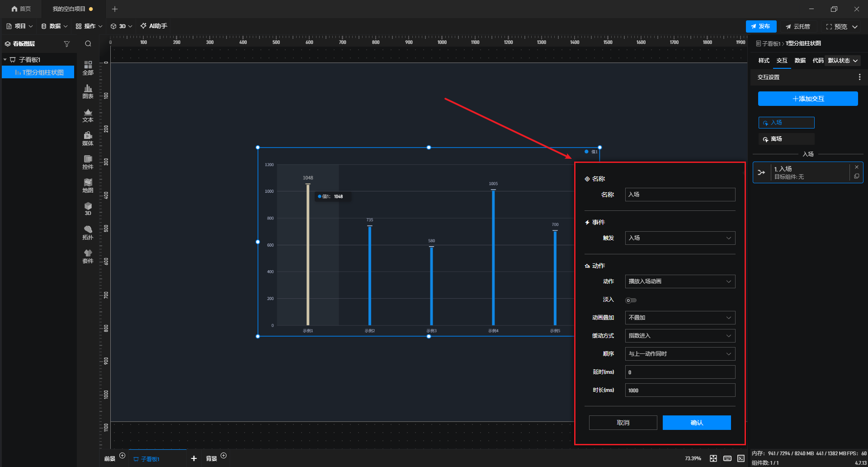Open the 动画叠加 dropdown
Screen dimensions: 868x467
point(680,318)
